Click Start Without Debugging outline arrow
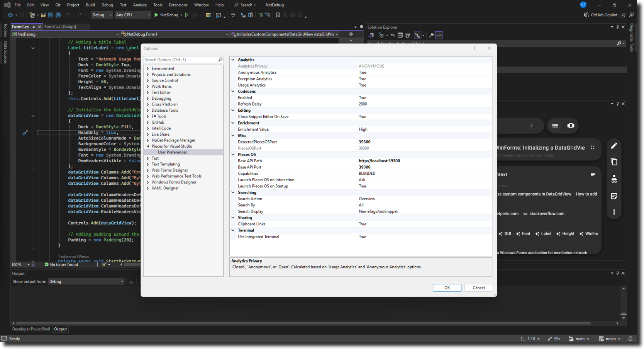Viewport: 644px width, 349px height. coord(187,15)
